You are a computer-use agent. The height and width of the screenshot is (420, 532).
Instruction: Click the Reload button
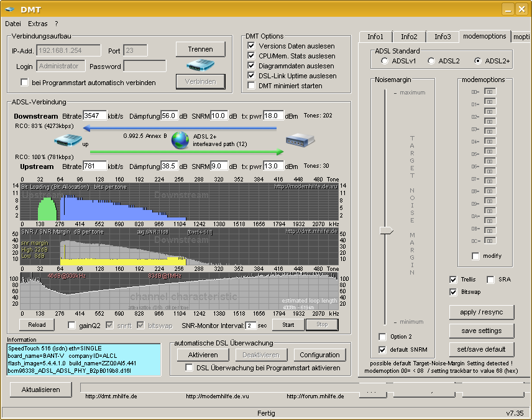click(x=37, y=325)
